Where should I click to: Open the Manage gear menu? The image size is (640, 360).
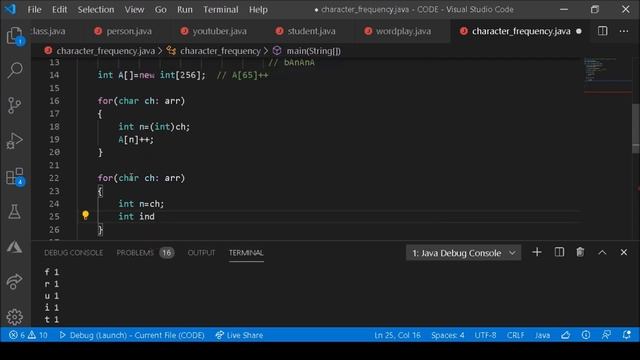15,316
